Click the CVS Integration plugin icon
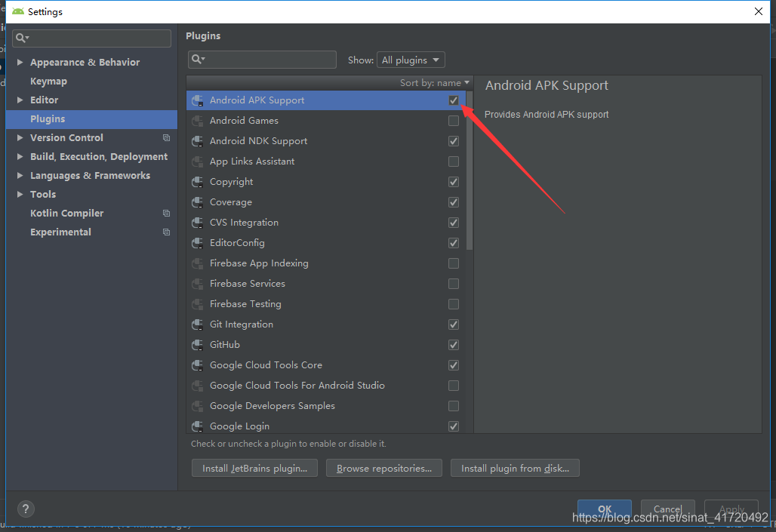The width and height of the screenshot is (776, 532). point(198,223)
